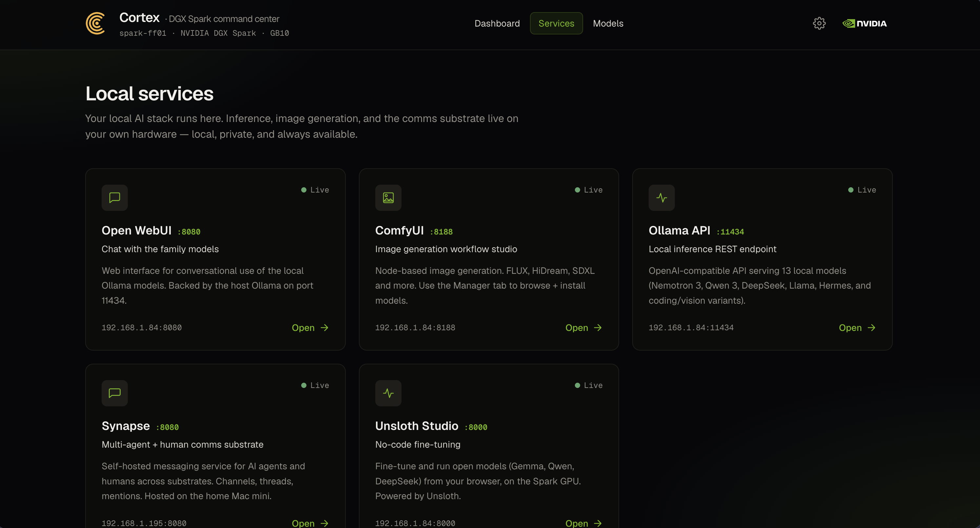Click the Live status dot on Synapse
The width and height of the screenshot is (980, 528).
pyautogui.click(x=304, y=385)
